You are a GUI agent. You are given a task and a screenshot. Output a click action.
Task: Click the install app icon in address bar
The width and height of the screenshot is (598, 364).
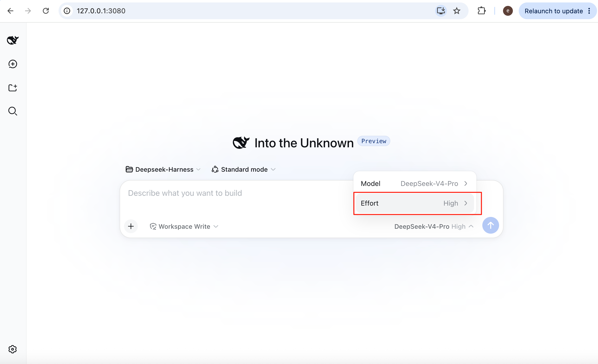click(441, 11)
